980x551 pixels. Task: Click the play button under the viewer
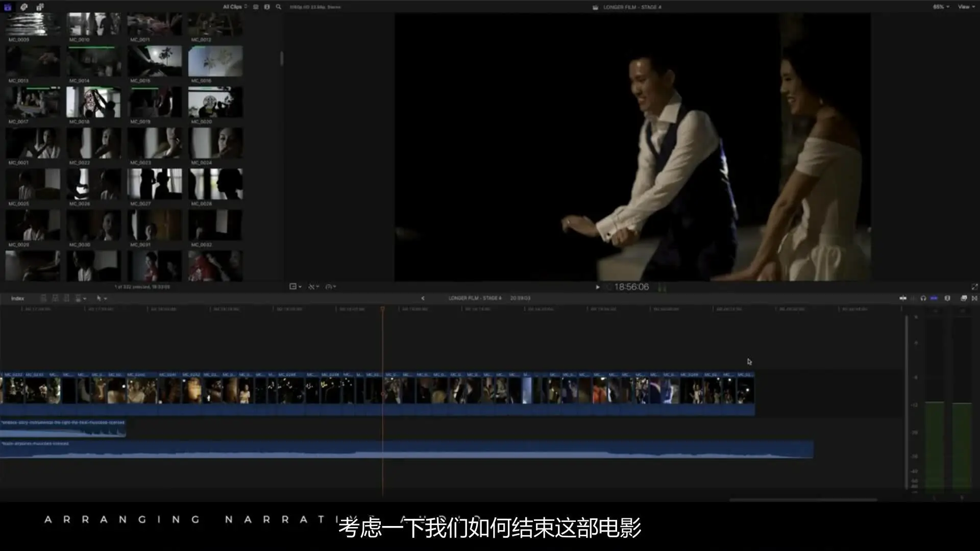coord(597,287)
